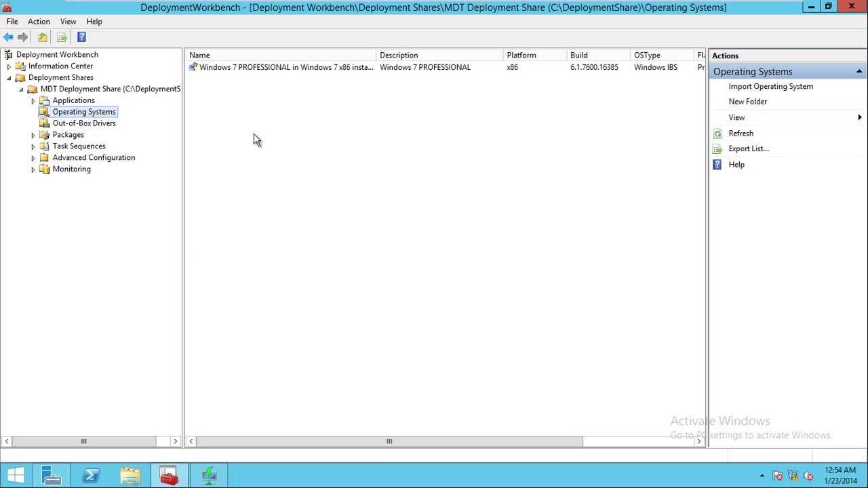Click the Export List toolbar icon
The width and height of the screenshot is (868, 488).
coord(62,37)
